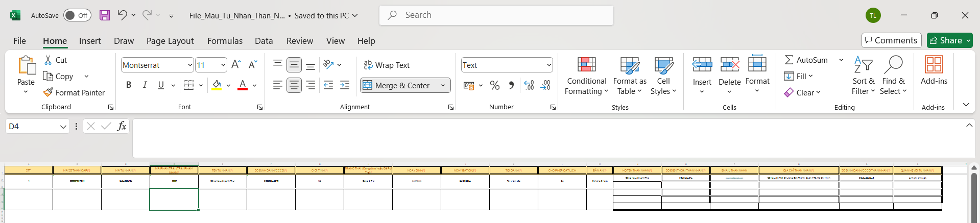Click the Share button

tap(949, 40)
